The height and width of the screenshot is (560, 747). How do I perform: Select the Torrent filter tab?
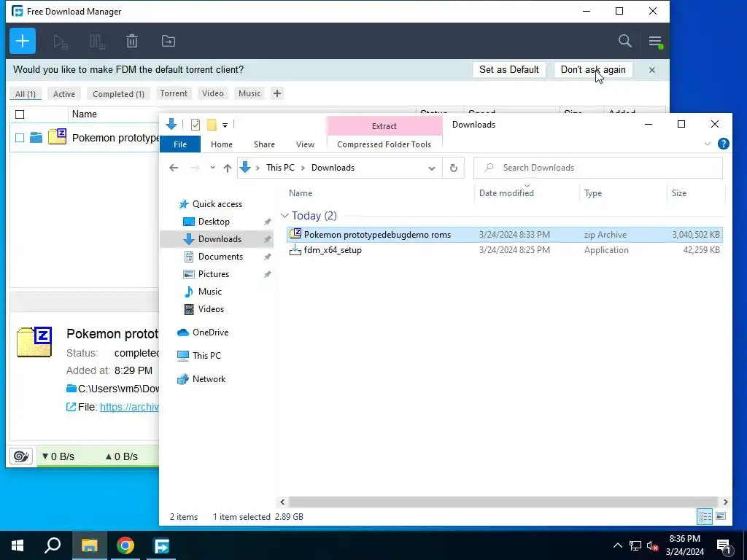174,93
